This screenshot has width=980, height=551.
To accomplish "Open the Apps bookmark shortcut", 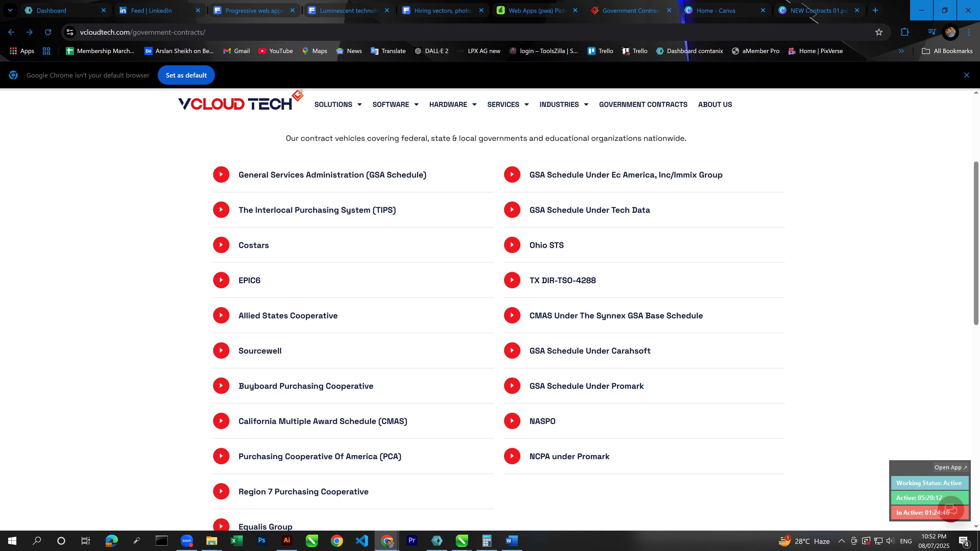I will (x=22, y=51).
